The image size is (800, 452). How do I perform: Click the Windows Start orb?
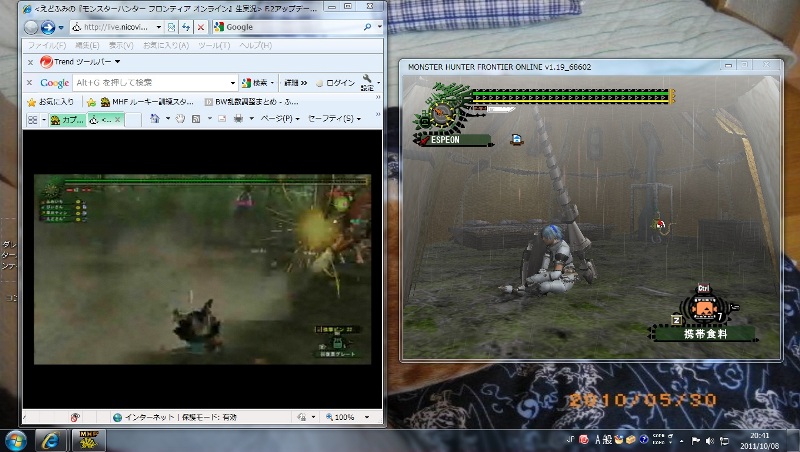point(15,441)
